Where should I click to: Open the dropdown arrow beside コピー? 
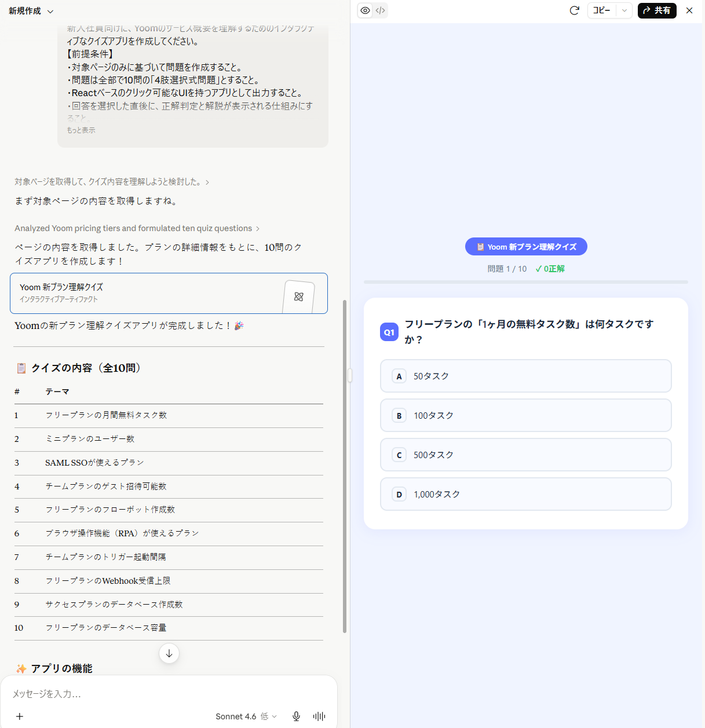click(x=624, y=10)
